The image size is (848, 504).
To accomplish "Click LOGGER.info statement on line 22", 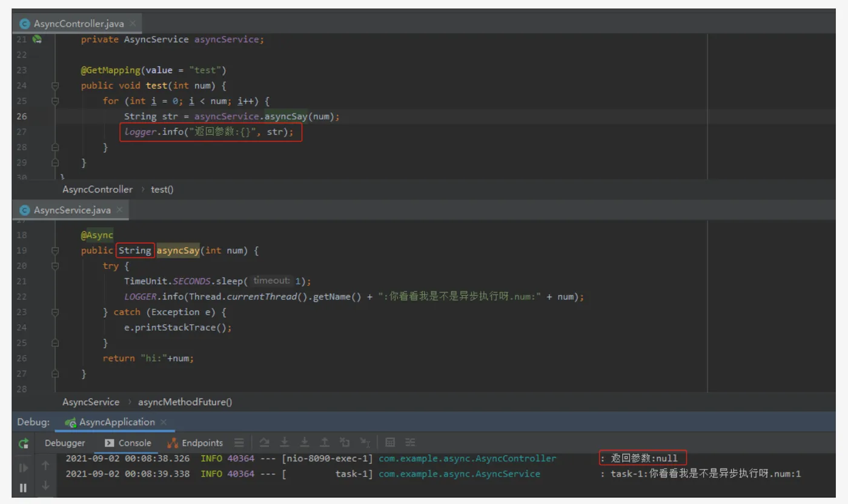I will [354, 297].
